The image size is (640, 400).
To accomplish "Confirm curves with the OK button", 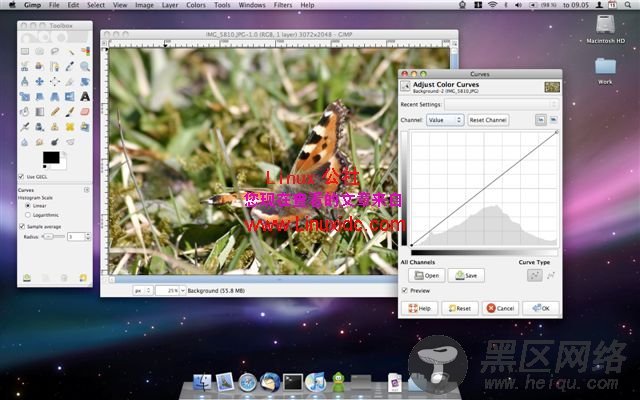I will coord(541,308).
